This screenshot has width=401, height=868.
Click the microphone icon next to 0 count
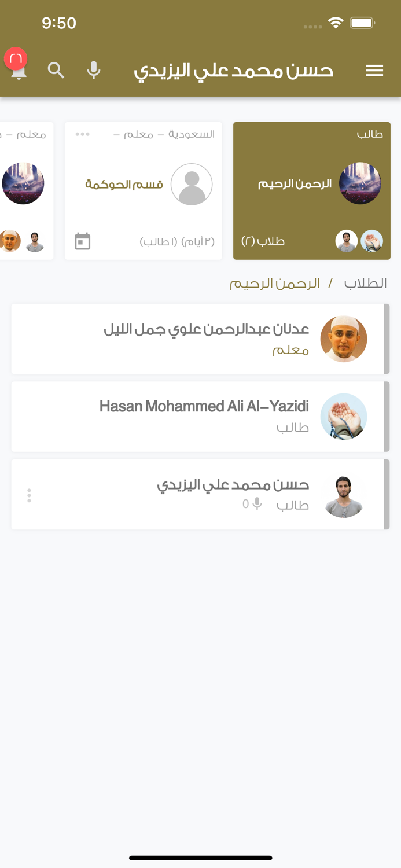coord(256,504)
